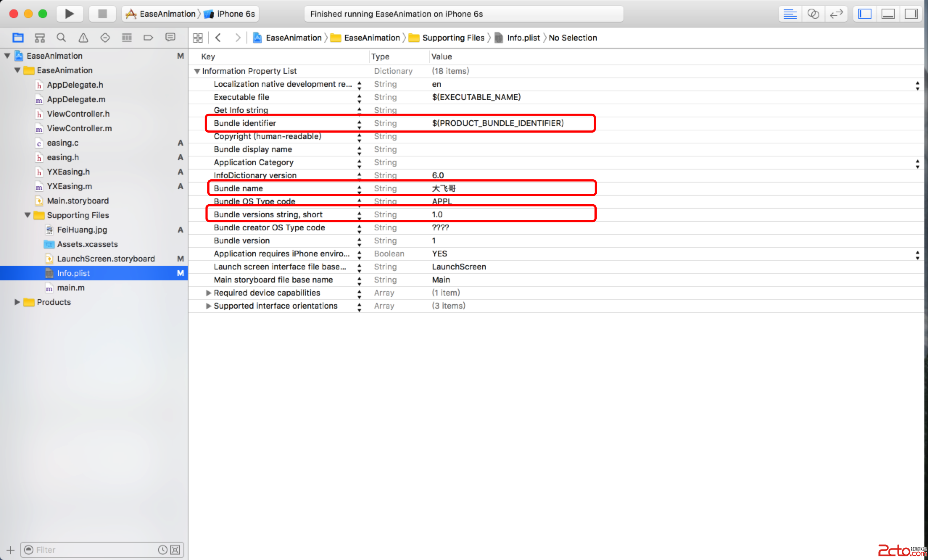Switch to the Assistant editor

813,14
